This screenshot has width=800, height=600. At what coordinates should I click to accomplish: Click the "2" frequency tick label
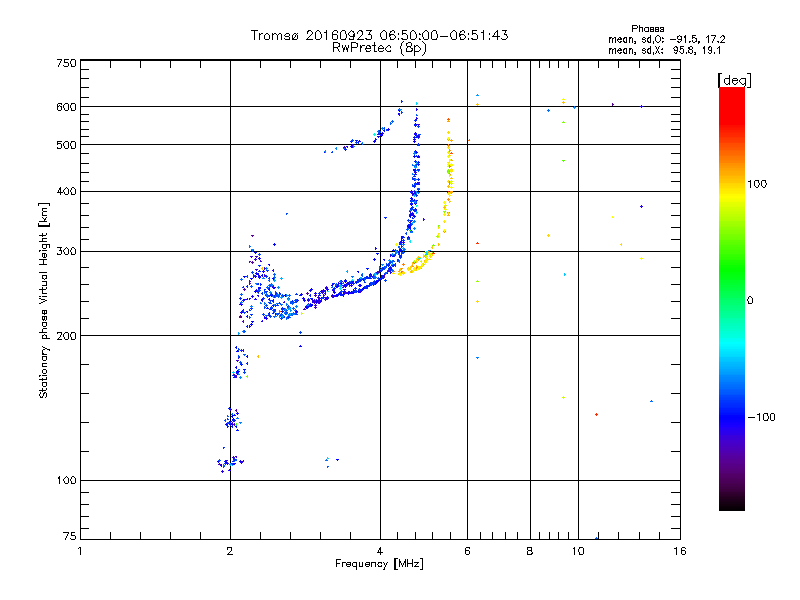[230, 551]
